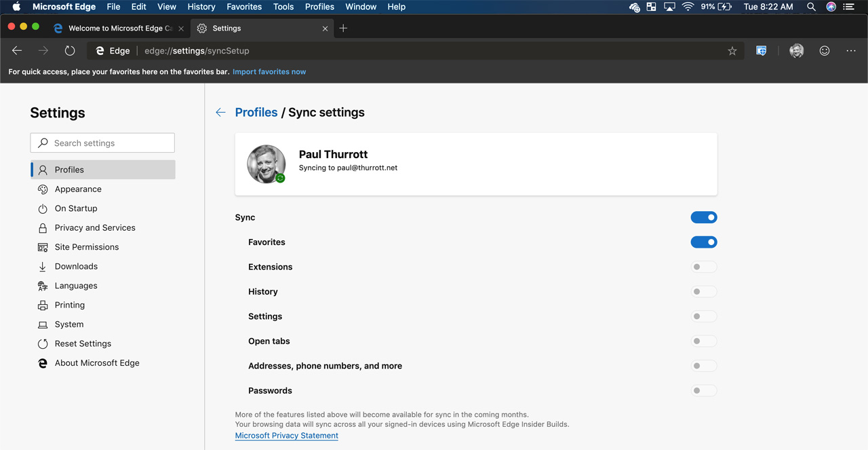Disable the Favorites sync toggle
This screenshot has height=450, width=868.
[703, 242]
